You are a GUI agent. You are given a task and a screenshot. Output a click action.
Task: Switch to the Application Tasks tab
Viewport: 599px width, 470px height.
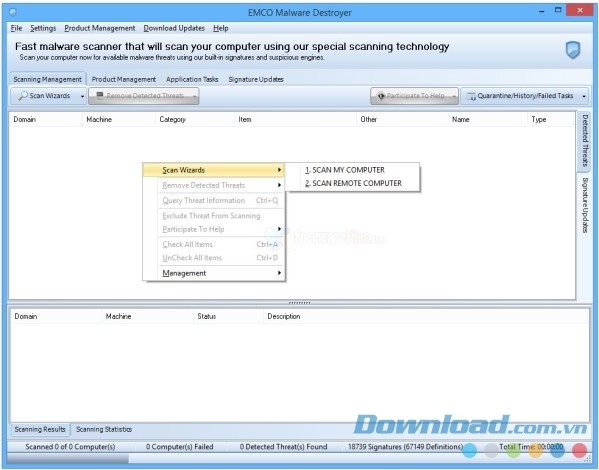pos(192,79)
